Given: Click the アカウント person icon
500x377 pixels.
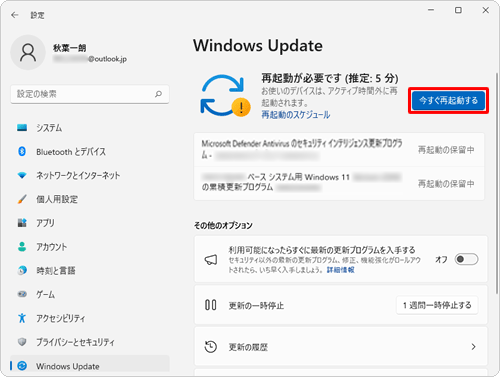Looking at the screenshot, I should (22, 247).
